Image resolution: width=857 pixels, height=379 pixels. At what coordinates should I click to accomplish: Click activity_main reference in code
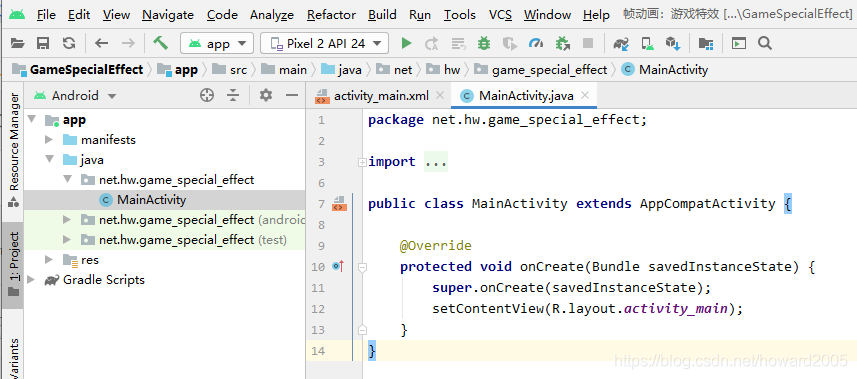pos(676,308)
